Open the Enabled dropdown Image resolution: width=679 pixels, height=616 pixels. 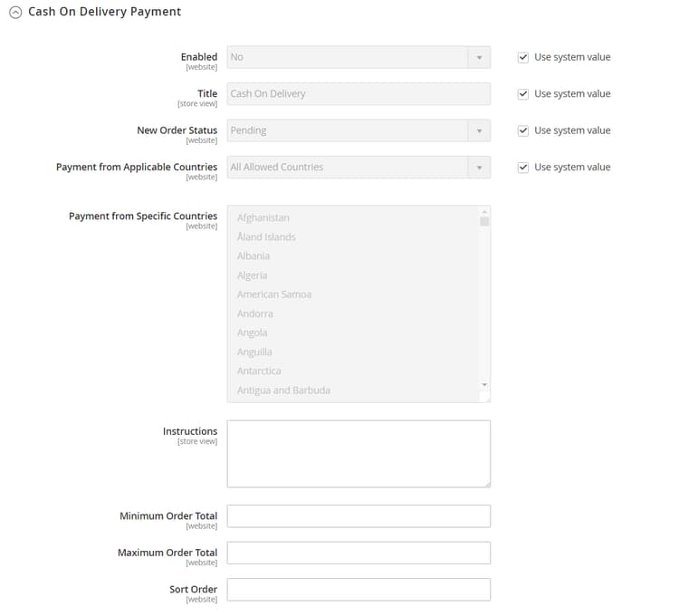point(359,57)
